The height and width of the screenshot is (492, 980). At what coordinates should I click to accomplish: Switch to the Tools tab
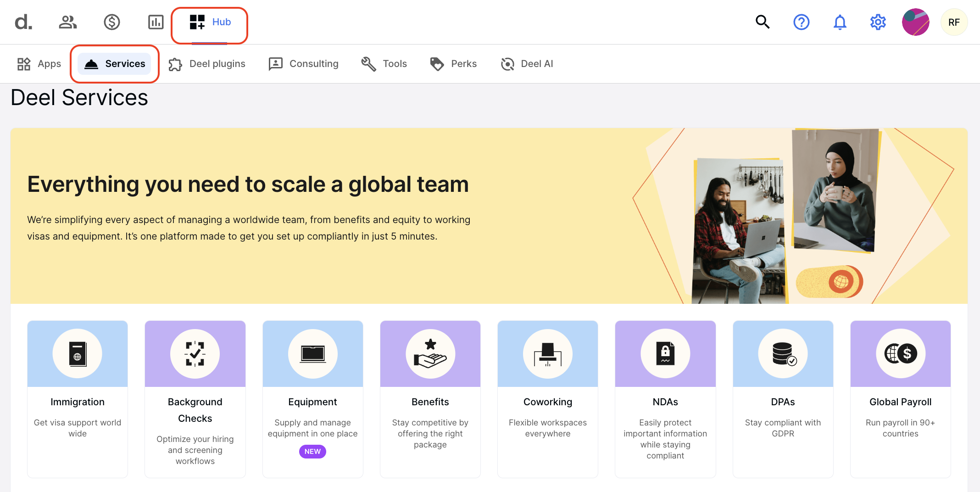click(384, 64)
